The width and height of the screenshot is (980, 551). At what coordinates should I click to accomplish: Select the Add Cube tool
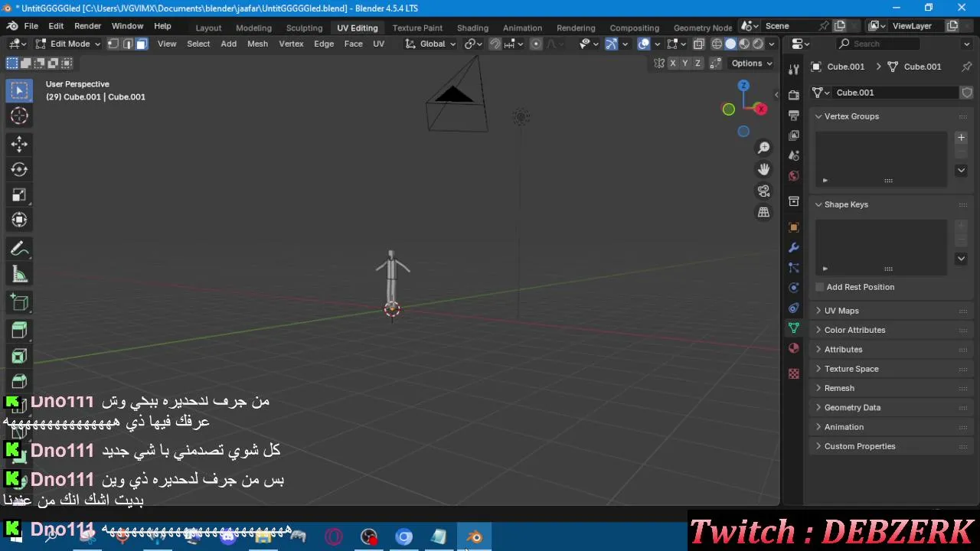tap(19, 302)
